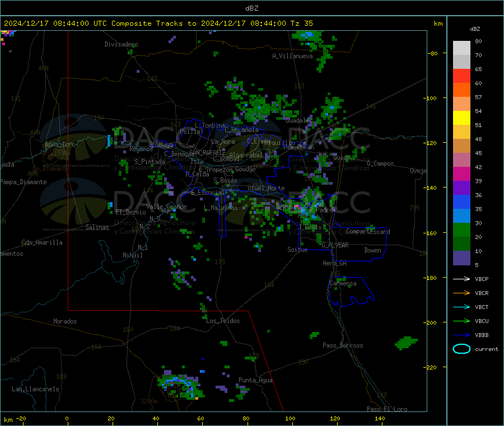The width and height of the screenshot is (504, 426).
Task: Click the Nihuel_Norte map label
Action: click(x=266, y=188)
